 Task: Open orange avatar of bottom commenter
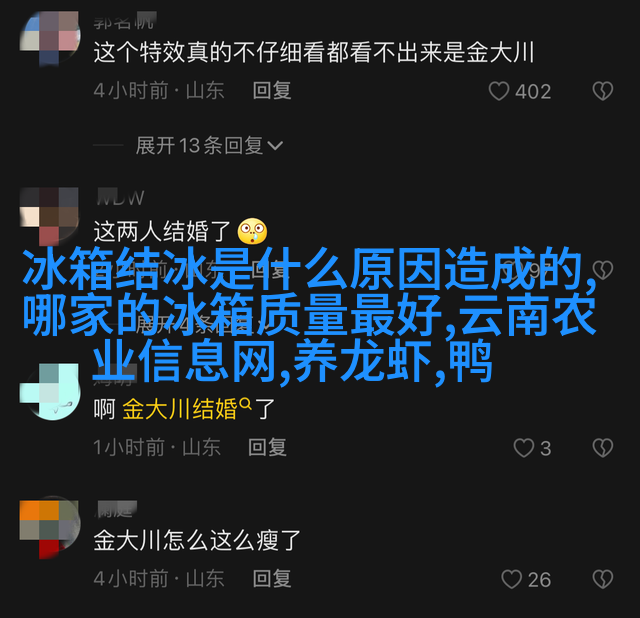tap(50, 529)
